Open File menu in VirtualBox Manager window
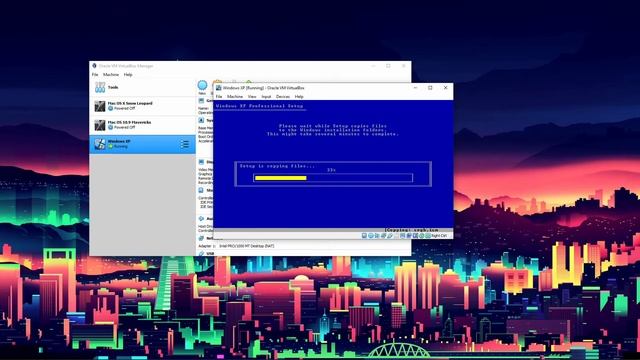The width and height of the screenshot is (640, 360). (95, 75)
